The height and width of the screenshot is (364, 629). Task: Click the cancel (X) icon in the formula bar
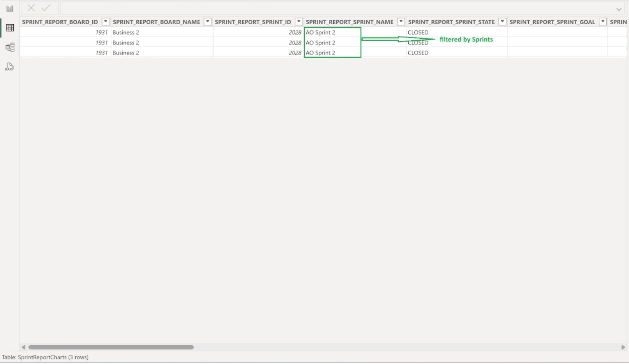click(x=31, y=8)
